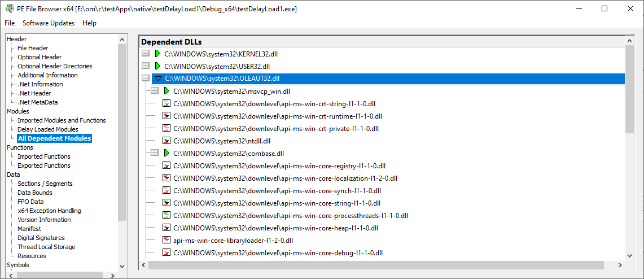Click the green arrow icon beside USER32.dll
Image resolution: width=644 pixels, height=279 pixels.
[157, 66]
